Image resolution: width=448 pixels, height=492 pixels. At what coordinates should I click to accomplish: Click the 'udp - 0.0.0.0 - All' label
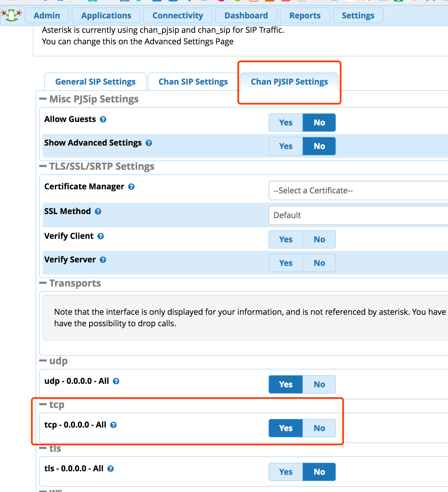pos(76,381)
